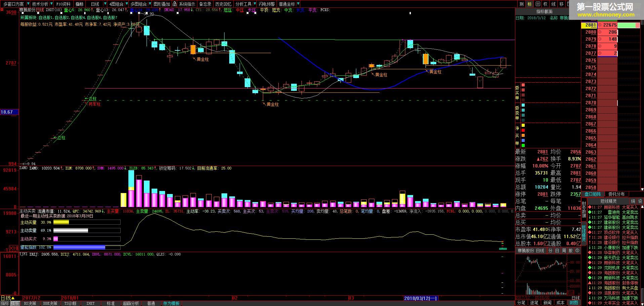
Task: Click the yellow triangle next to 日线 bottom-left
Action: (x=13, y=298)
